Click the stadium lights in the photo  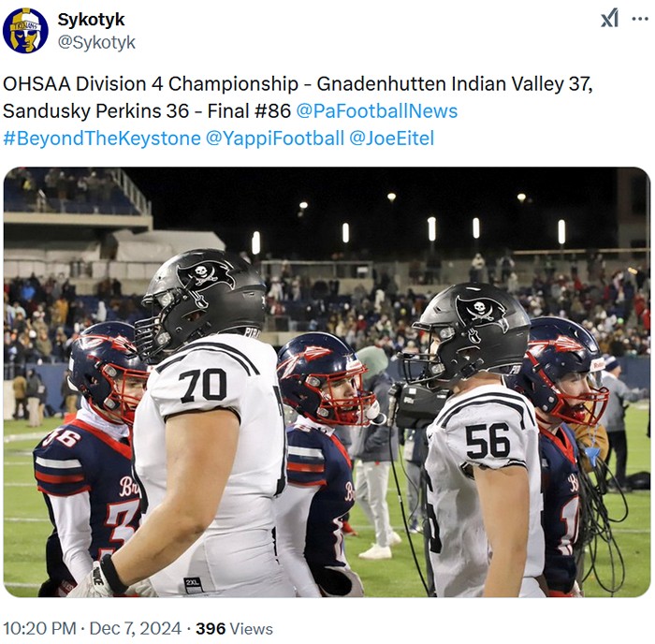431,228
